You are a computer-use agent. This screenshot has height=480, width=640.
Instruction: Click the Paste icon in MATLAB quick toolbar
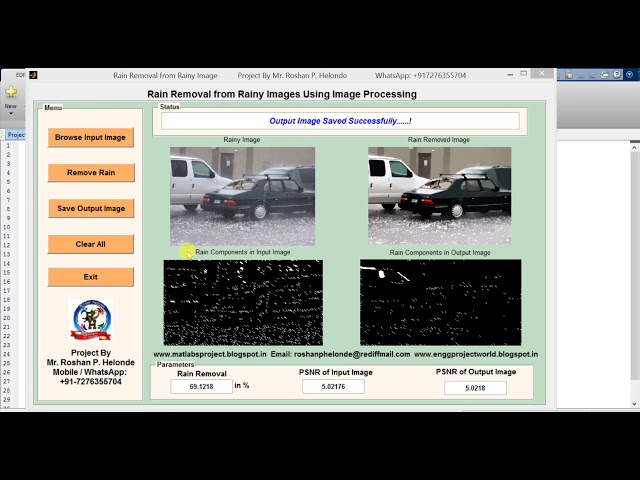569,75
